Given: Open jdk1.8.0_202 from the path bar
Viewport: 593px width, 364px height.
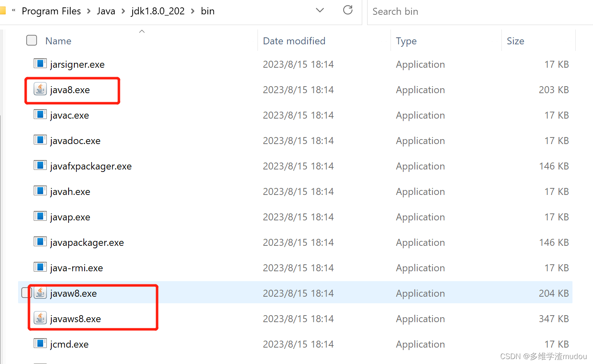Looking at the screenshot, I should 158,11.
